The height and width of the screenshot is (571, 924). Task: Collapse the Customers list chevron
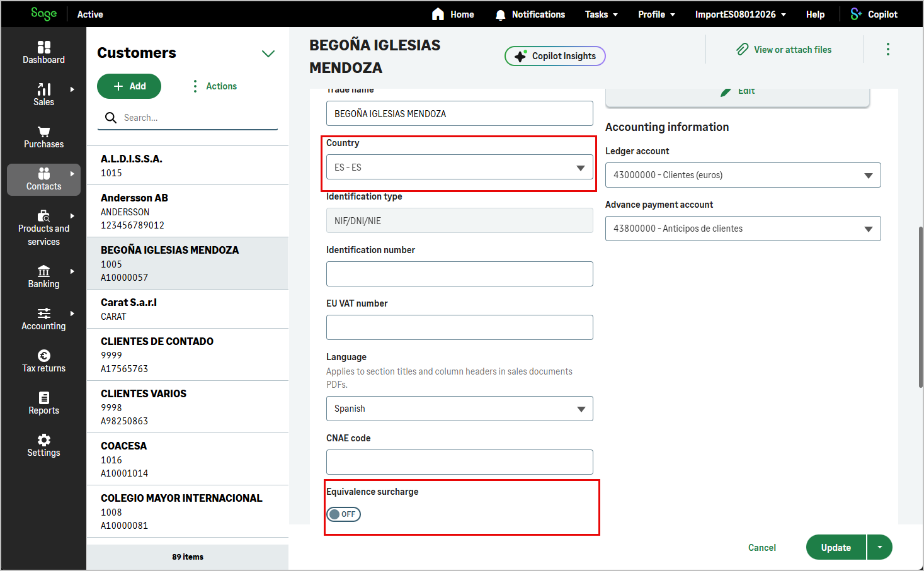(268, 54)
